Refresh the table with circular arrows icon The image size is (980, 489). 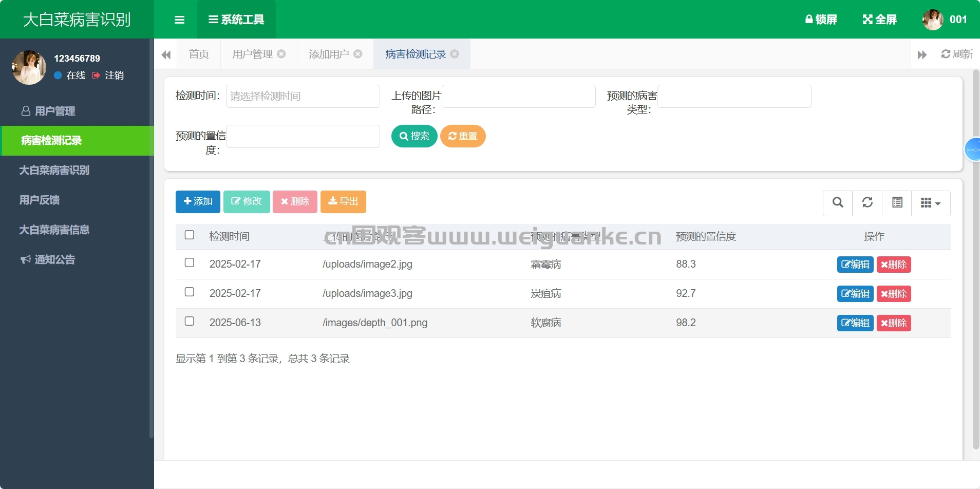pos(868,203)
